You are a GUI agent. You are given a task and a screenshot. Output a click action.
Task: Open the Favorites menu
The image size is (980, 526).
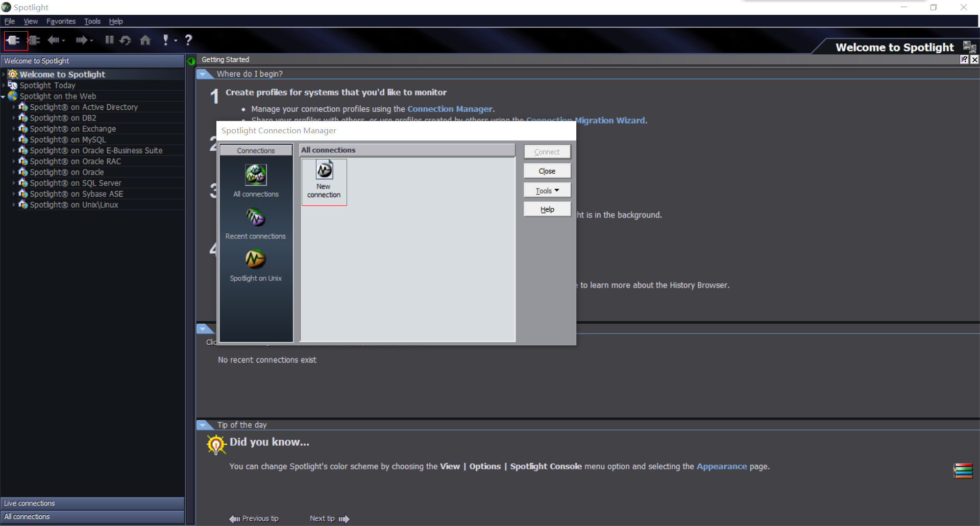61,21
